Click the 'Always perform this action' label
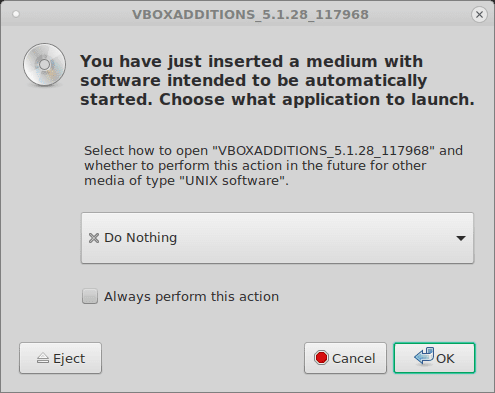 pos(191,297)
